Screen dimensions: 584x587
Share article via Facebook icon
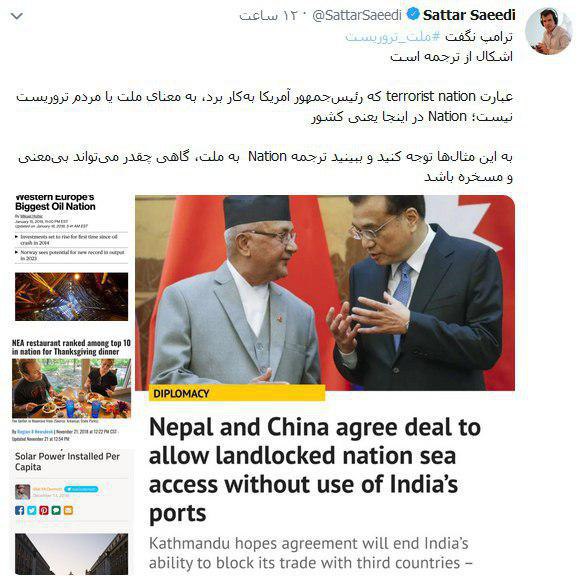point(19,510)
